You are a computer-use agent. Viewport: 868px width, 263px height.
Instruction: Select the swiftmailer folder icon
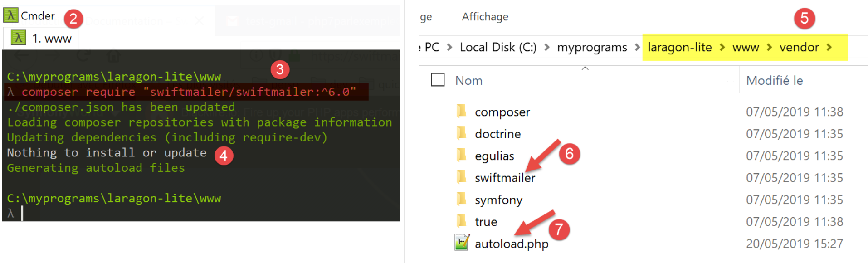(461, 177)
